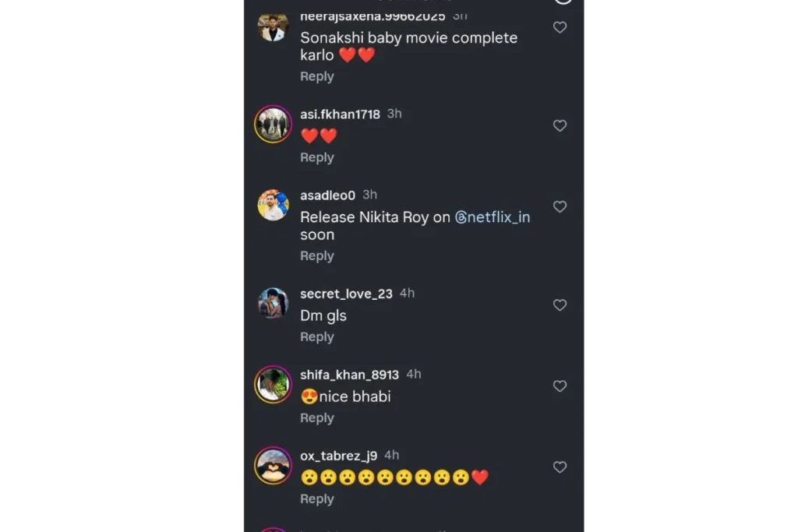Viewport: 798px width, 532px height.
Task: Reply to asi.fkhan1718's comment
Action: [317, 157]
